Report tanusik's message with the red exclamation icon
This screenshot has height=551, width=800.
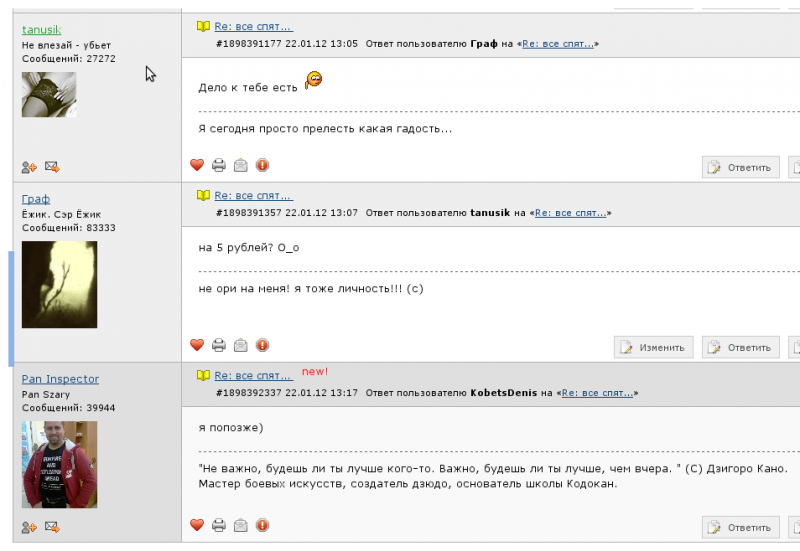pos(262,165)
